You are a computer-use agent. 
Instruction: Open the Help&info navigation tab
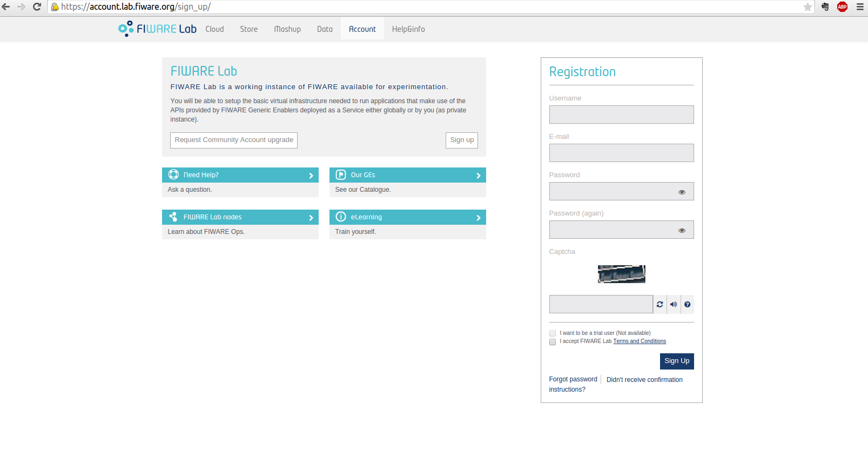[408, 29]
